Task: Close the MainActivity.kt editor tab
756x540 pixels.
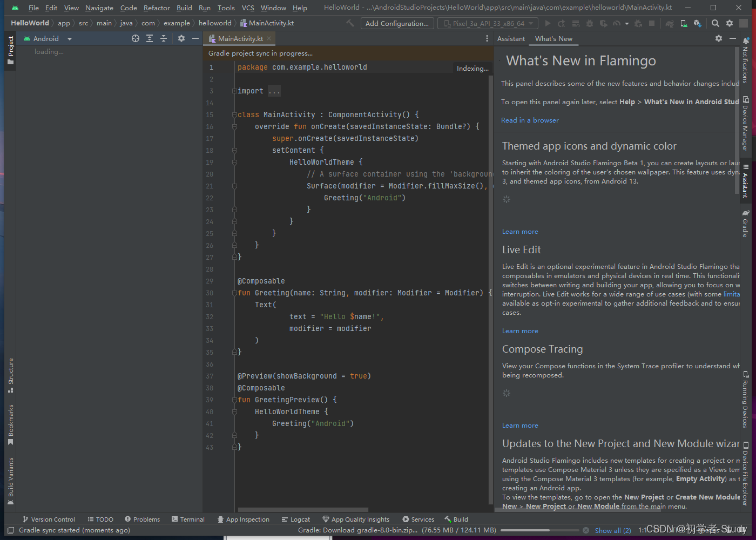Action: pyautogui.click(x=269, y=38)
